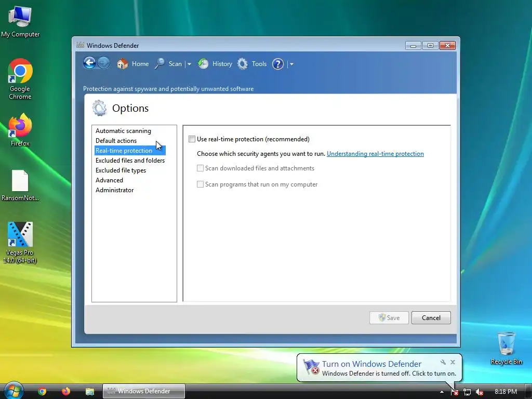The image size is (532, 399).
Task: Expand the Help options dropdown arrow
Action: [291, 64]
